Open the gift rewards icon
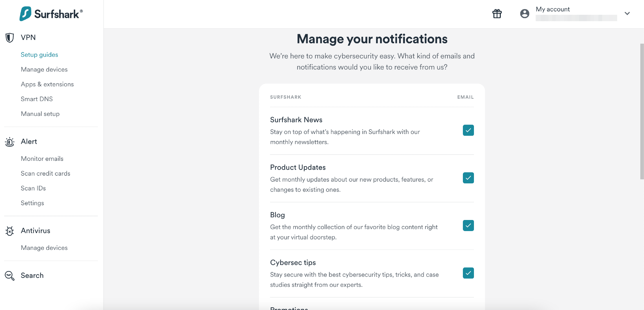 [x=497, y=14]
